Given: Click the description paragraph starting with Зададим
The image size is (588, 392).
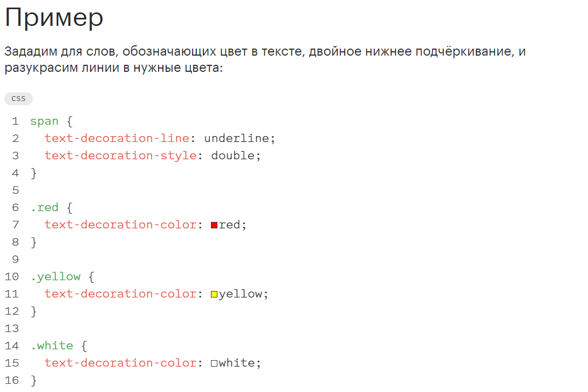Looking at the screenshot, I should click(x=265, y=59).
